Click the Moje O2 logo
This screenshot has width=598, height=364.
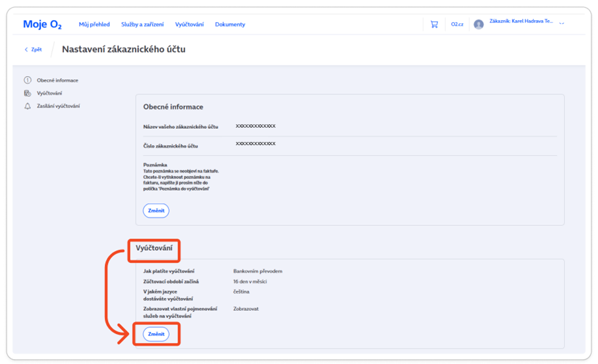coord(42,25)
